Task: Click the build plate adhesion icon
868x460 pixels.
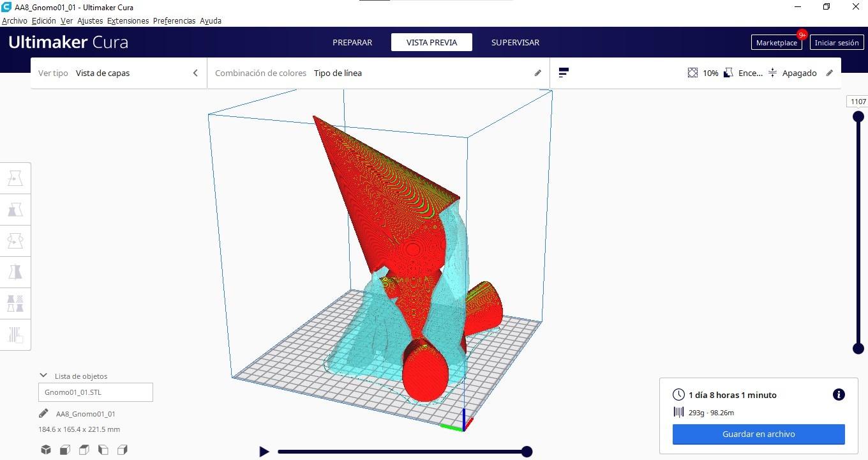Action: click(x=772, y=73)
